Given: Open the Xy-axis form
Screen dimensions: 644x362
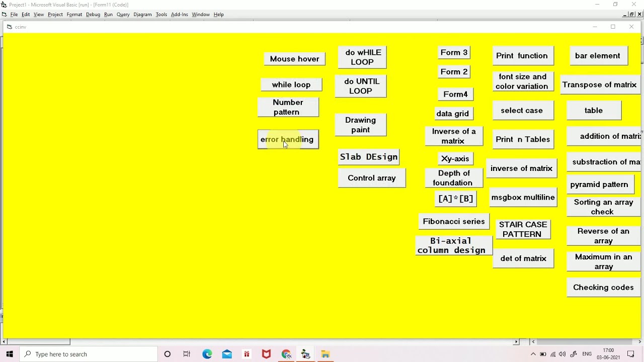Looking at the screenshot, I should point(455,158).
